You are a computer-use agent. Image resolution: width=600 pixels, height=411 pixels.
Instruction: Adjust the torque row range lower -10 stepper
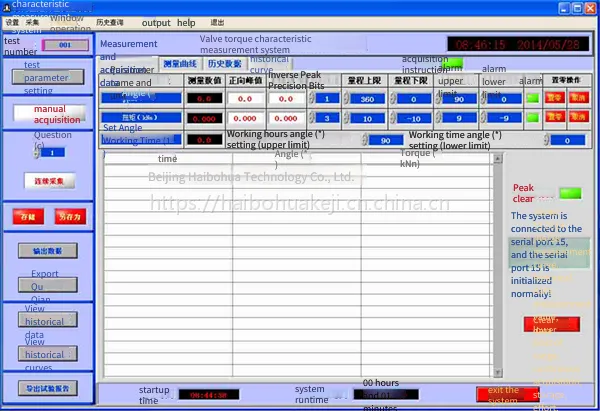point(393,118)
